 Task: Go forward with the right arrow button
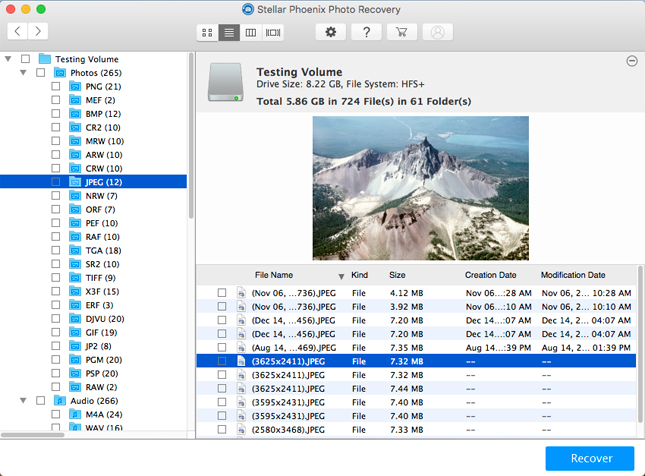pos(38,31)
